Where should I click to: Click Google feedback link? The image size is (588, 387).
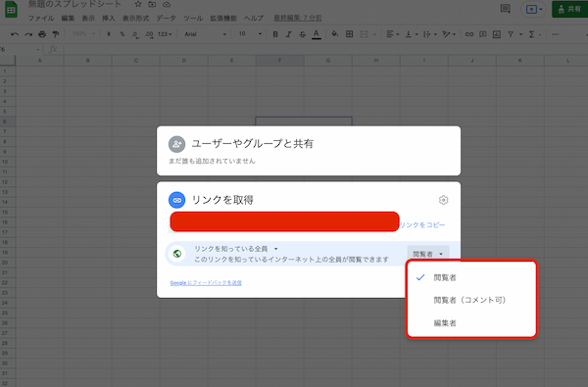[x=206, y=283]
